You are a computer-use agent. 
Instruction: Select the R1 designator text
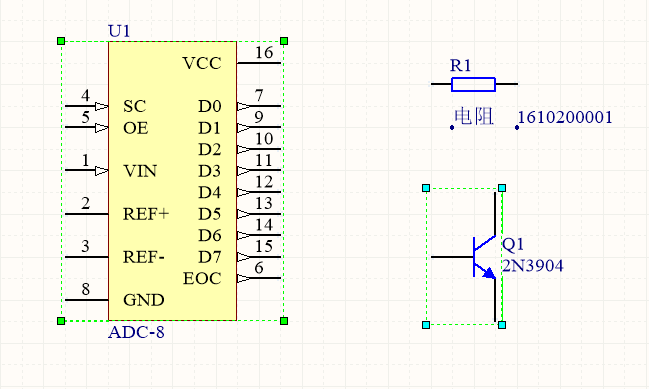pos(460,65)
